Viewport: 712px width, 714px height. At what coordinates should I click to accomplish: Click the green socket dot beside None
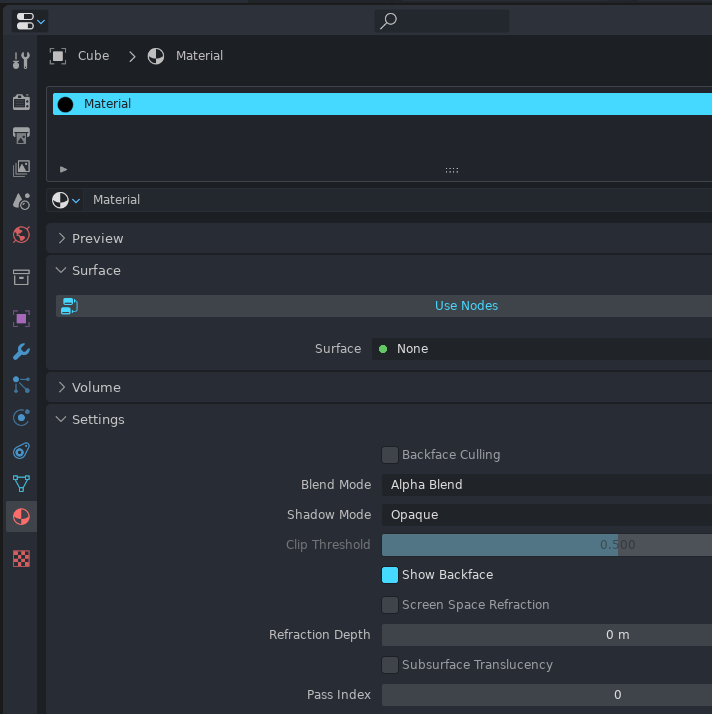click(383, 349)
